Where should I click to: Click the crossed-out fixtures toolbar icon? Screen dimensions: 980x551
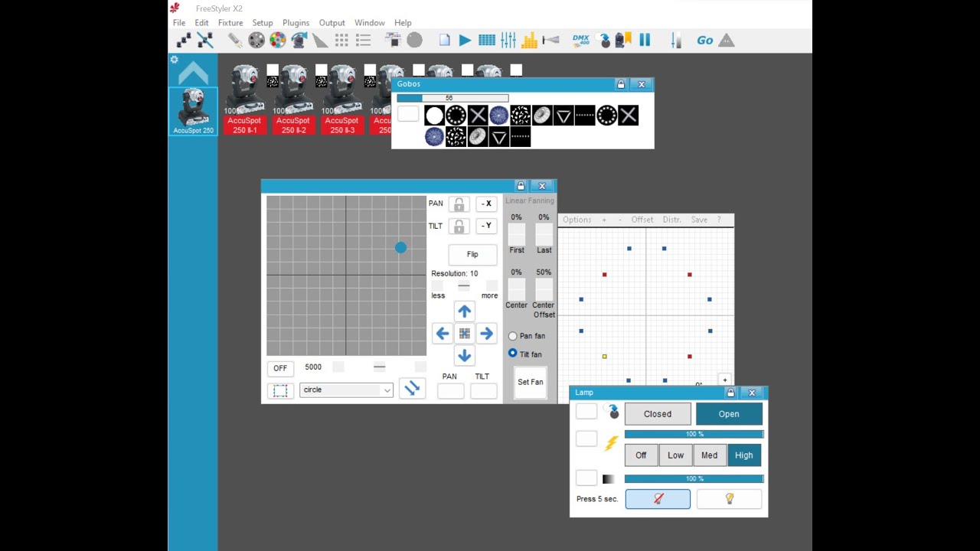(204, 41)
